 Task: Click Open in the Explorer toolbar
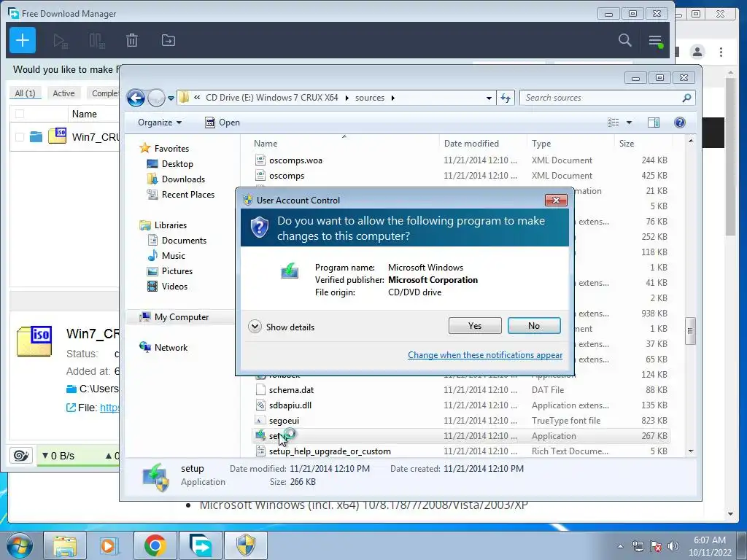pos(222,122)
